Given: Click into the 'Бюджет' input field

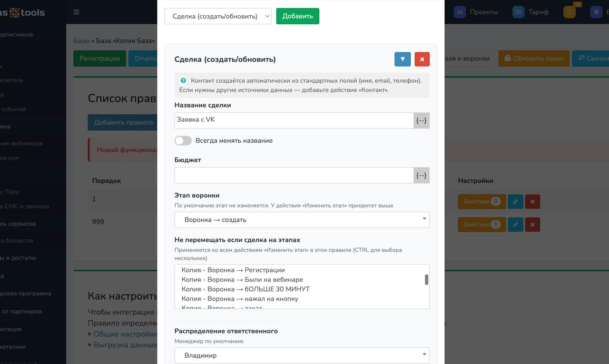Looking at the screenshot, I should pyautogui.click(x=294, y=175).
